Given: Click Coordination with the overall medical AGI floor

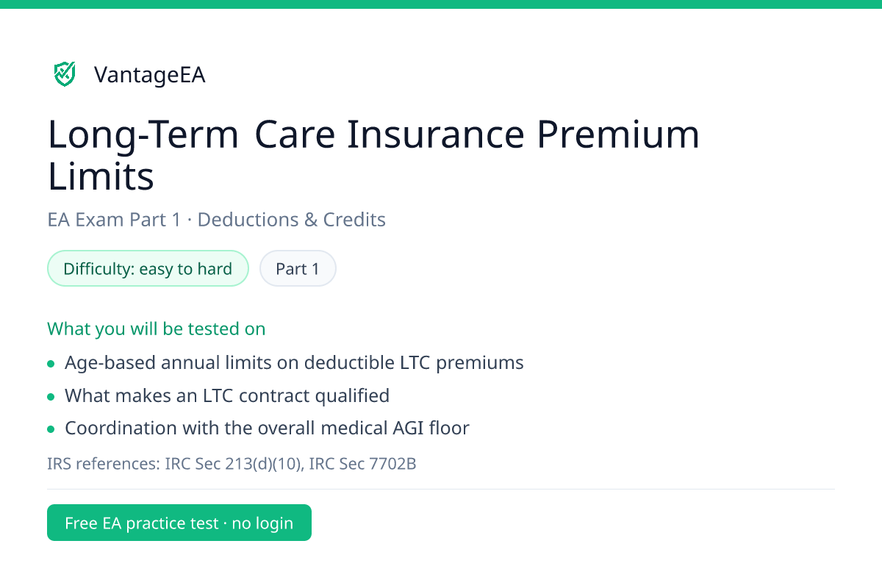Looking at the screenshot, I should click(x=267, y=428).
